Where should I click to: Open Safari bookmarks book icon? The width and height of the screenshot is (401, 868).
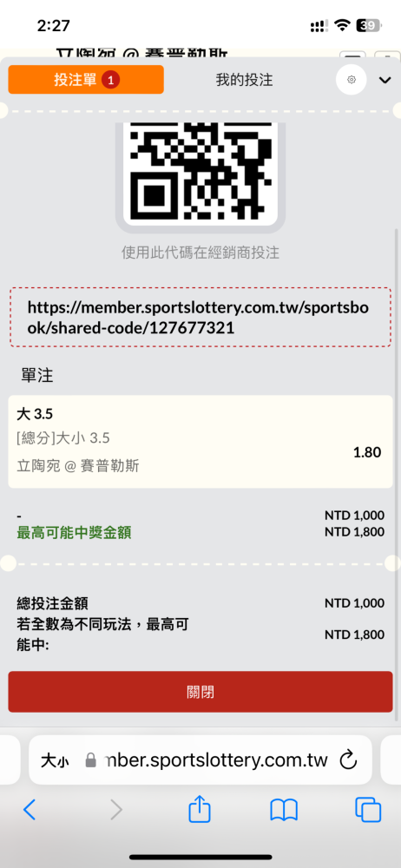(x=284, y=811)
